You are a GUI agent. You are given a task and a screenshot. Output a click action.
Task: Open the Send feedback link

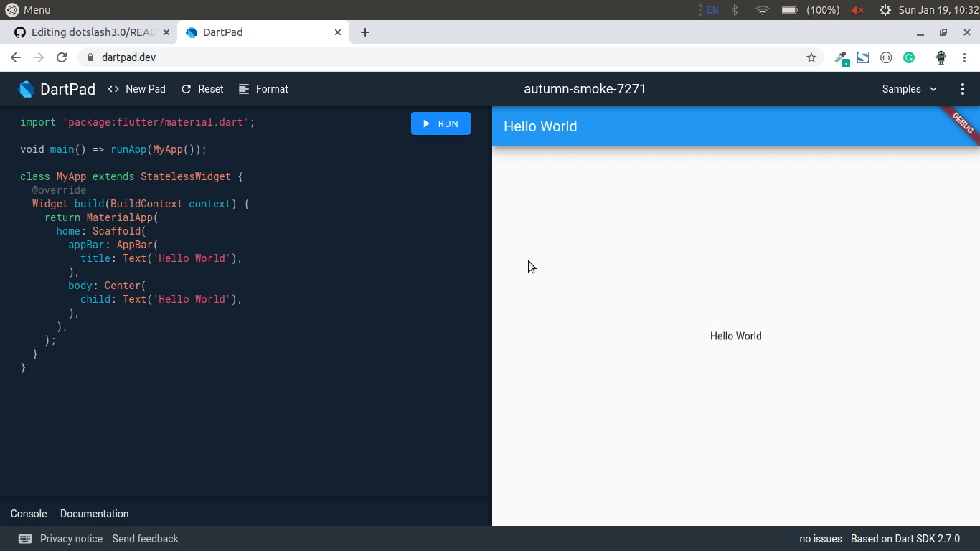pos(145,538)
